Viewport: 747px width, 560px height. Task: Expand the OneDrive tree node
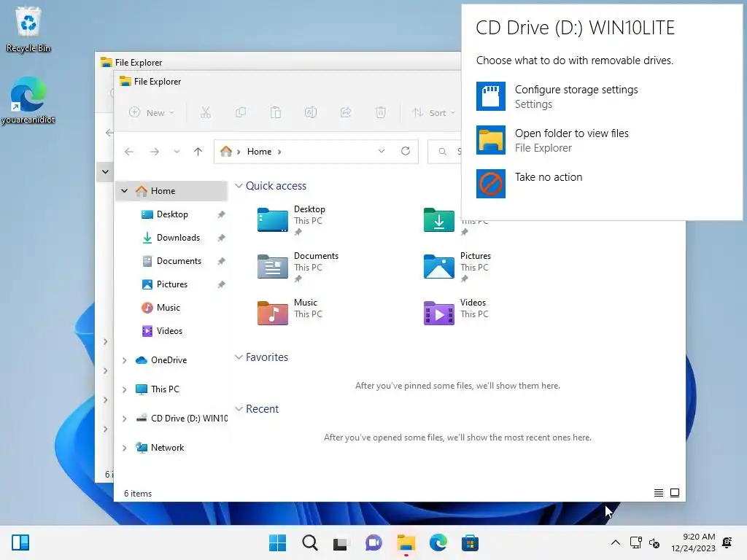124,360
